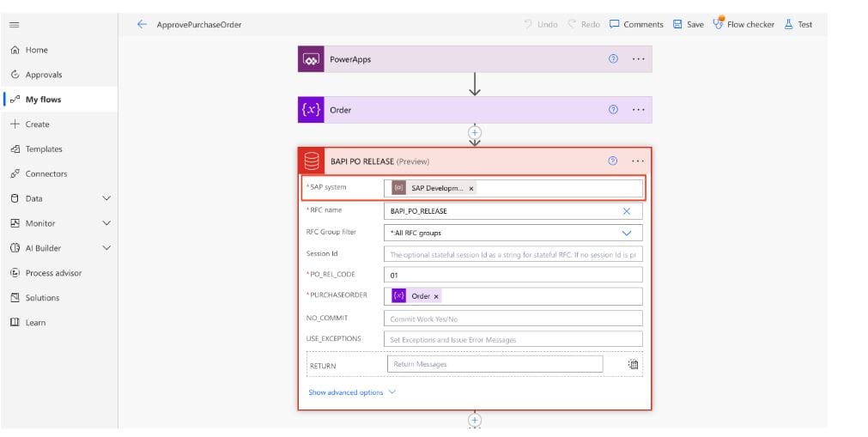Click the RETURN array toggle icon
868x437 pixels.
coord(634,364)
